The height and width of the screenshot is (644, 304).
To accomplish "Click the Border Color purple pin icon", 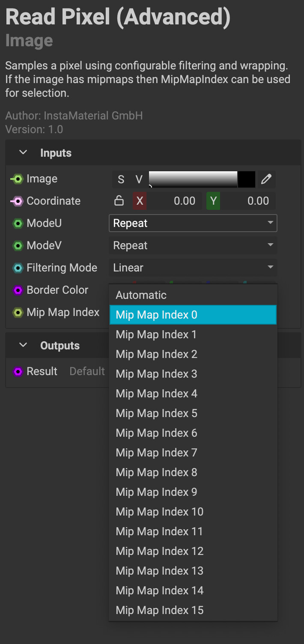I will coord(18,290).
